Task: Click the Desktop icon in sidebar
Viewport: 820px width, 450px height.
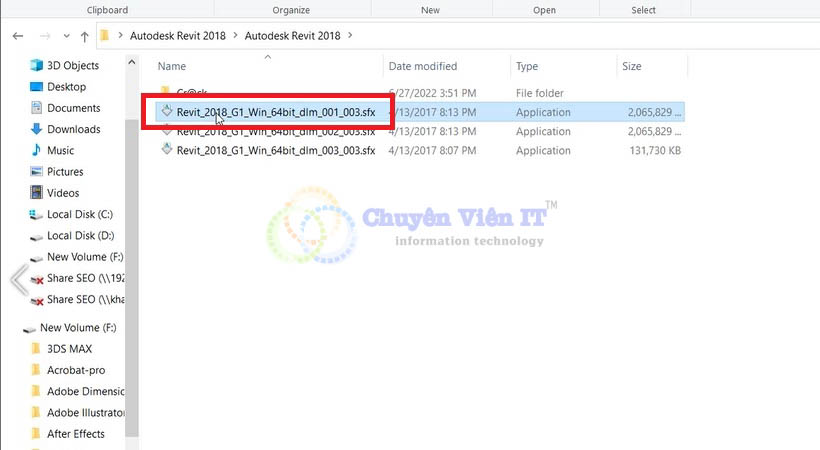Action: [36, 86]
